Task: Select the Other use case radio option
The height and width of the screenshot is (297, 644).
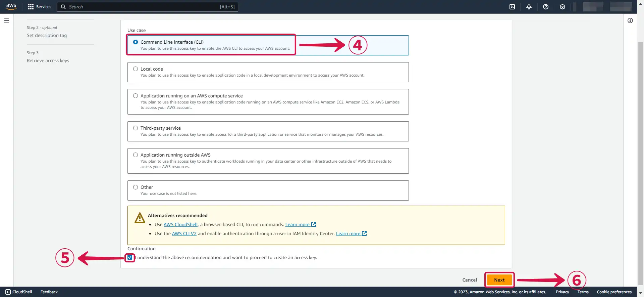Action: pos(136,187)
